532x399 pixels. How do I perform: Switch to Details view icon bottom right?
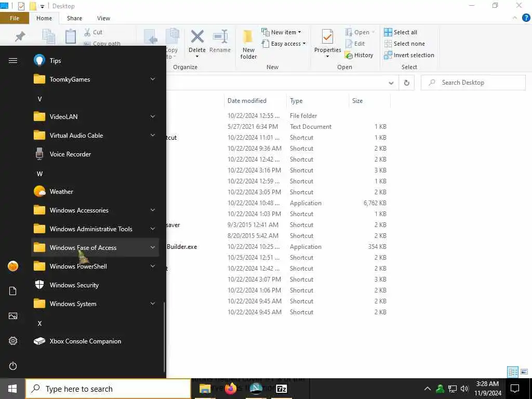click(x=513, y=372)
